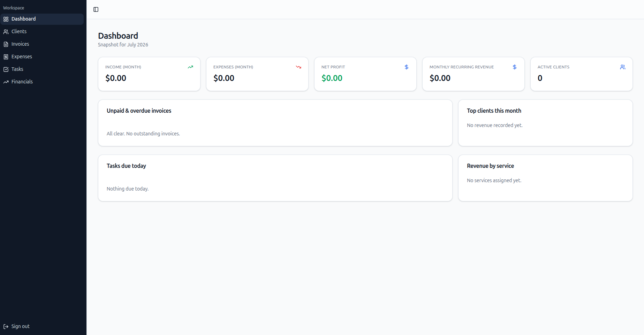Click the Sign out link
Screen dimensions: 644x335
click(42, 327)
